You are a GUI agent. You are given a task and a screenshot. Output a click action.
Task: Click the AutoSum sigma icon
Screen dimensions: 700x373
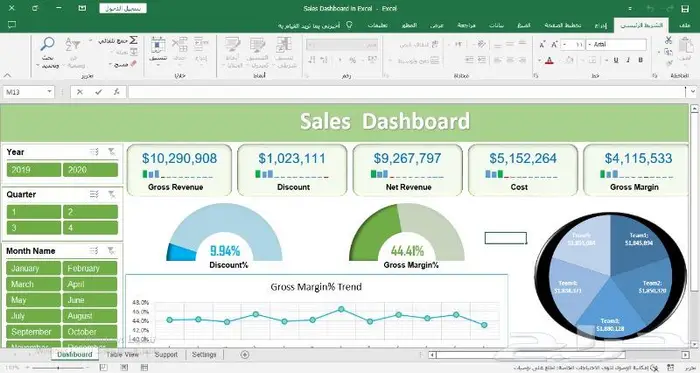(x=133, y=41)
